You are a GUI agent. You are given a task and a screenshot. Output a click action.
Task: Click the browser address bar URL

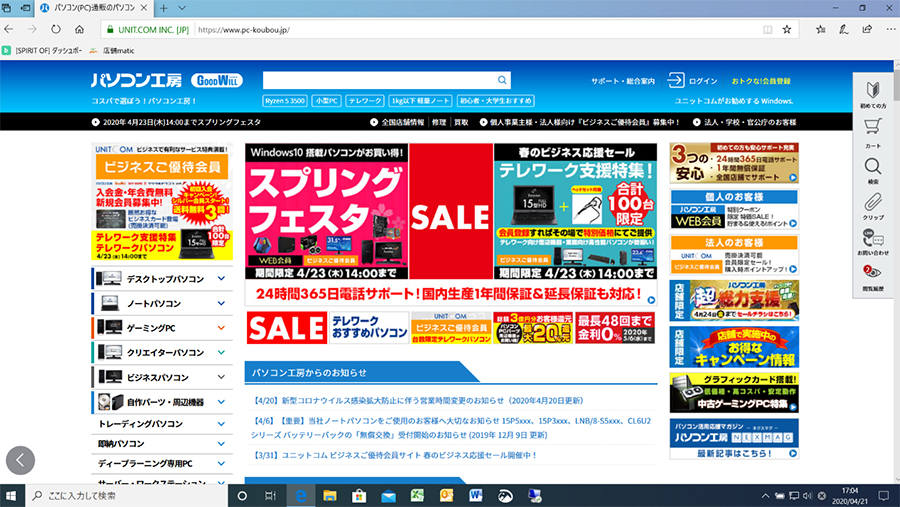pos(244,30)
